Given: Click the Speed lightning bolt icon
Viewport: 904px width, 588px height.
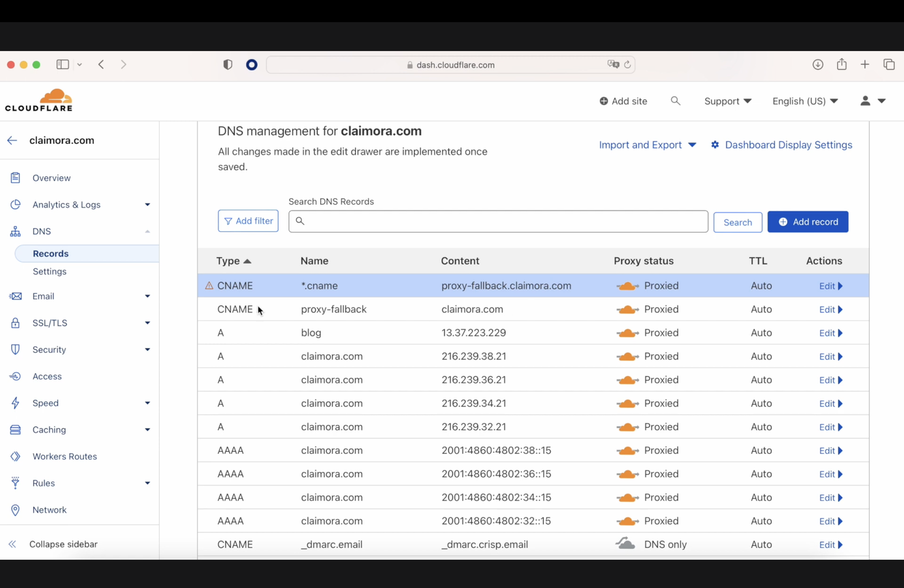Looking at the screenshot, I should tap(15, 403).
